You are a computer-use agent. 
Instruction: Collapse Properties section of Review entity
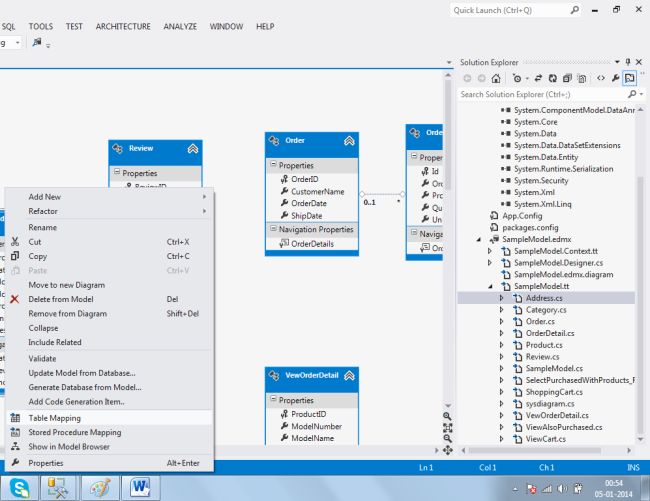117,172
